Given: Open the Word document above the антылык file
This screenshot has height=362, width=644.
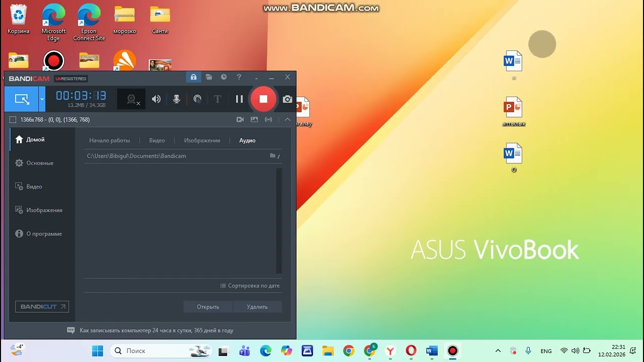Looking at the screenshot, I should 513,65.
